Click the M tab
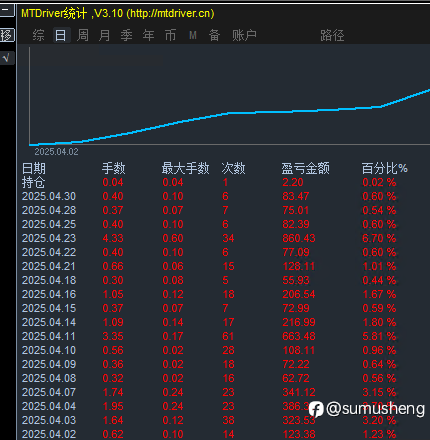430x440 pixels. tap(193, 35)
